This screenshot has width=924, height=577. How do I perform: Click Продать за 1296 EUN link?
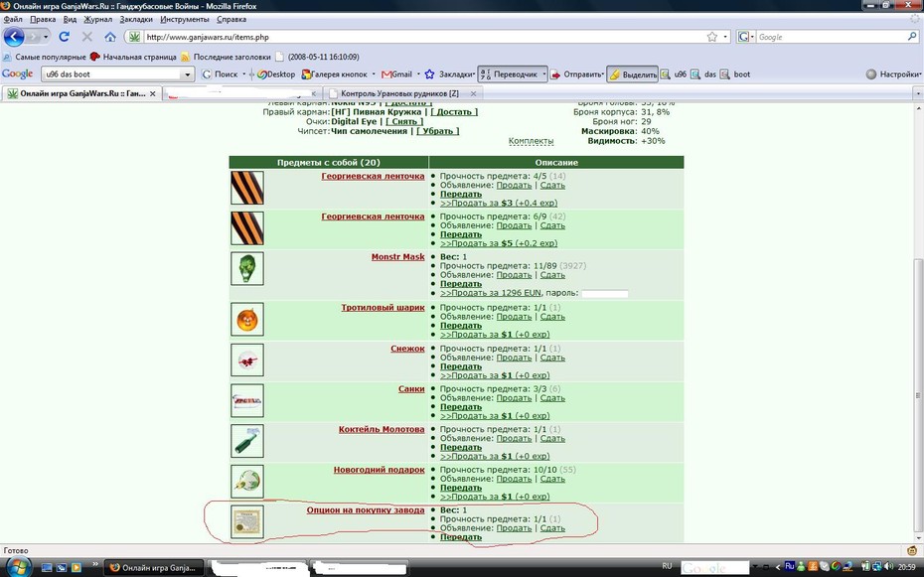tap(490, 293)
